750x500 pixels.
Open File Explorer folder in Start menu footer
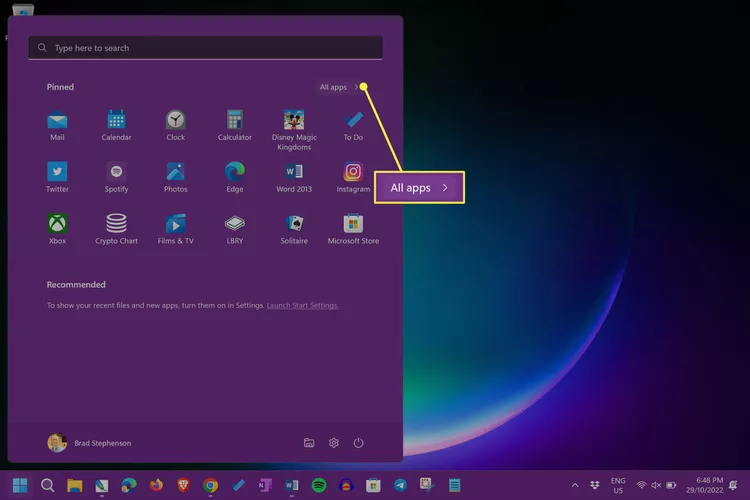pyautogui.click(x=309, y=443)
